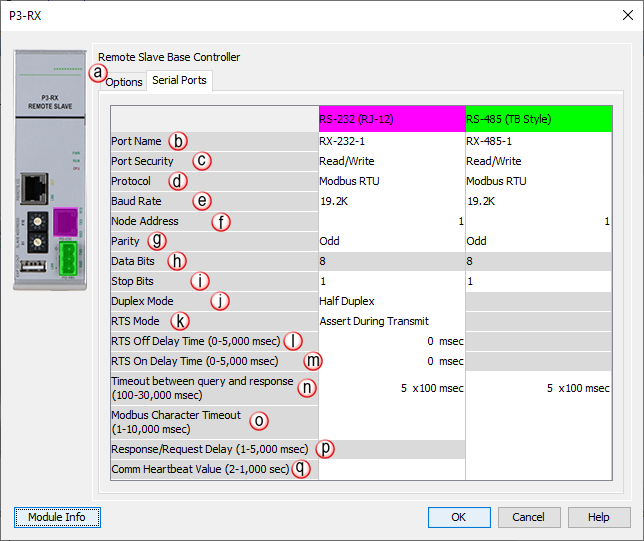This screenshot has height=541, width=644.
Task: Click the Module Info button
Action: [x=56, y=517]
